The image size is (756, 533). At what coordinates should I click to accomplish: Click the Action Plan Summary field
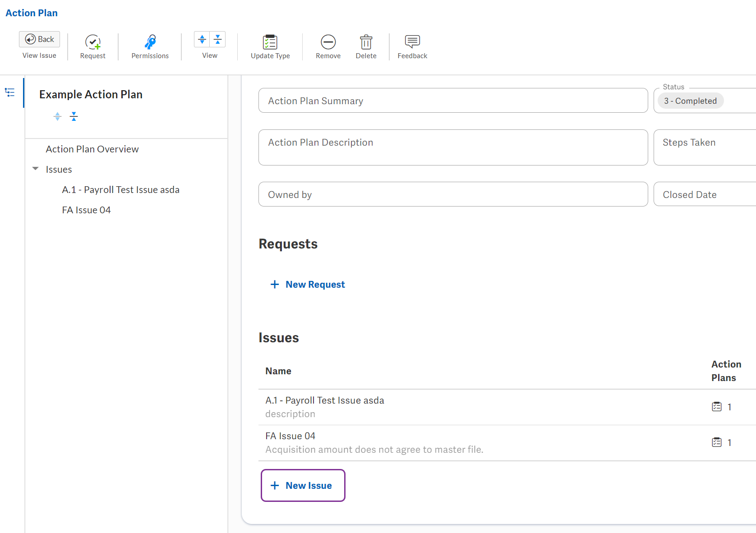click(453, 101)
